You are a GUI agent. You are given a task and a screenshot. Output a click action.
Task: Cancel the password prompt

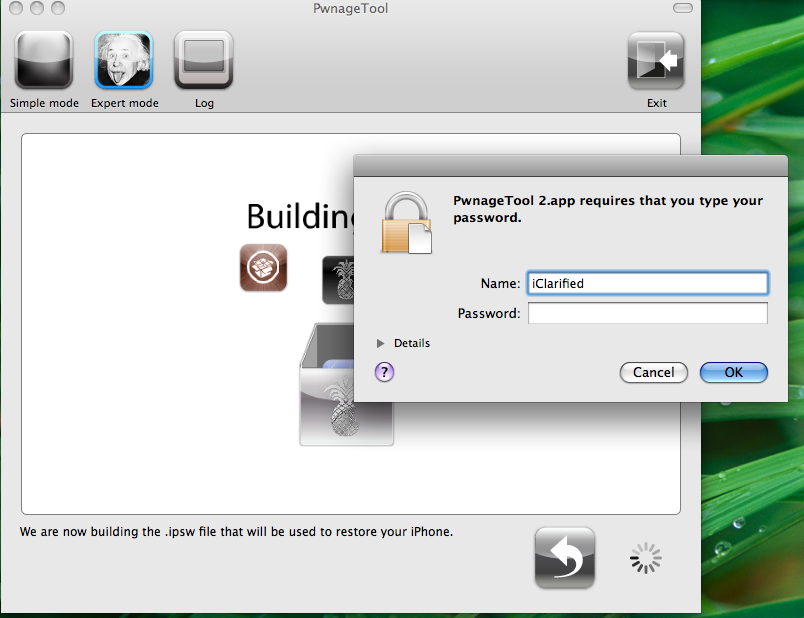point(654,372)
